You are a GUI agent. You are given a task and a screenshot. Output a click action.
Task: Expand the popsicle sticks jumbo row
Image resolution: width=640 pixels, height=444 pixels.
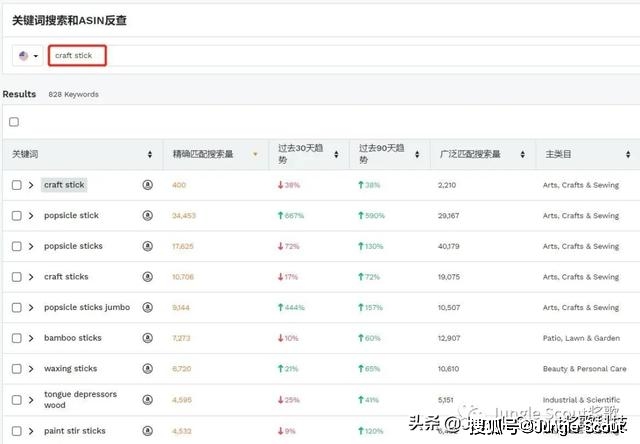click(x=31, y=307)
